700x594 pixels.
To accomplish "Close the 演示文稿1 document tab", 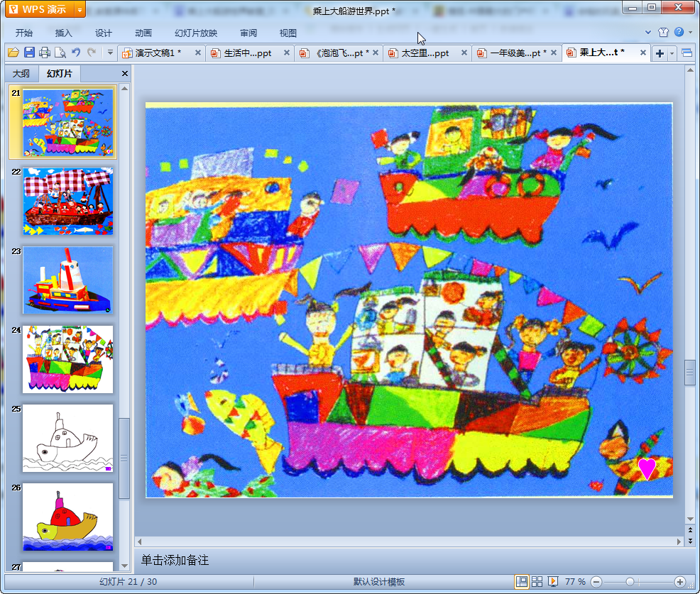I will [x=198, y=53].
